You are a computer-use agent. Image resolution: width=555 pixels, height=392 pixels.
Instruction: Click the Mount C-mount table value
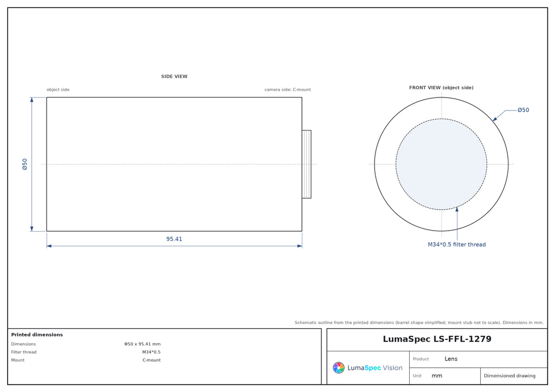click(152, 360)
